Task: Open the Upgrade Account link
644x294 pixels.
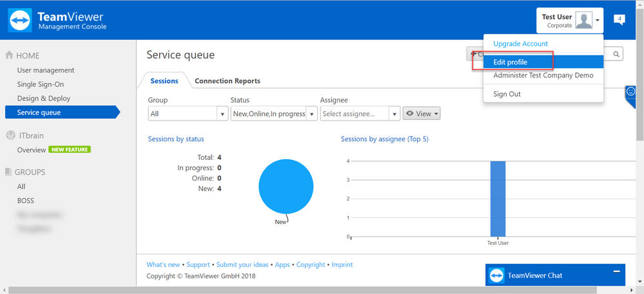Action: pos(520,44)
